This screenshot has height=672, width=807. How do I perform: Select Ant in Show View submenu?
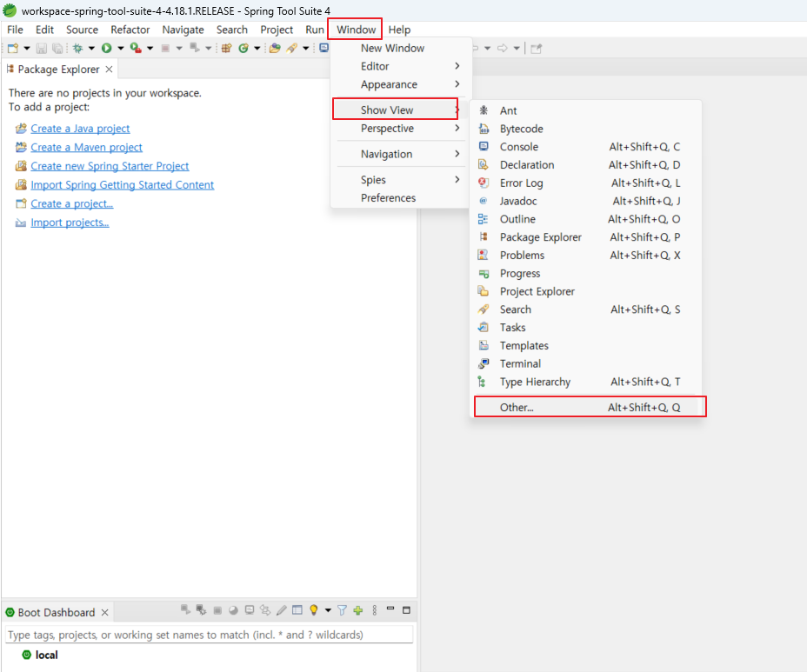coord(587,110)
